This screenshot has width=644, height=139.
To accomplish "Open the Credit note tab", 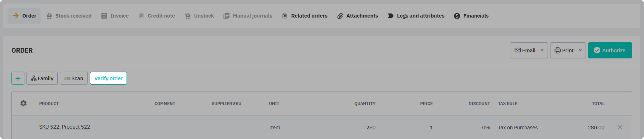I will (x=157, y=16).
